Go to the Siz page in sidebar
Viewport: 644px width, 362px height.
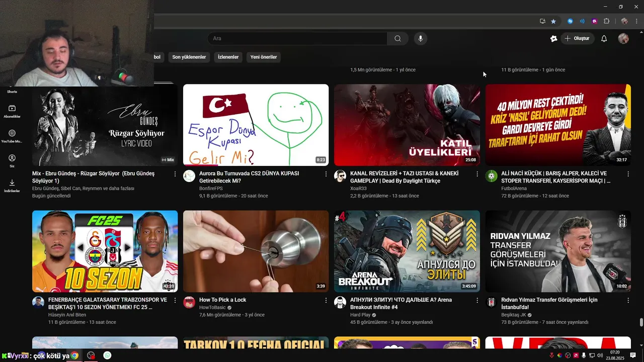pos(12,161)
